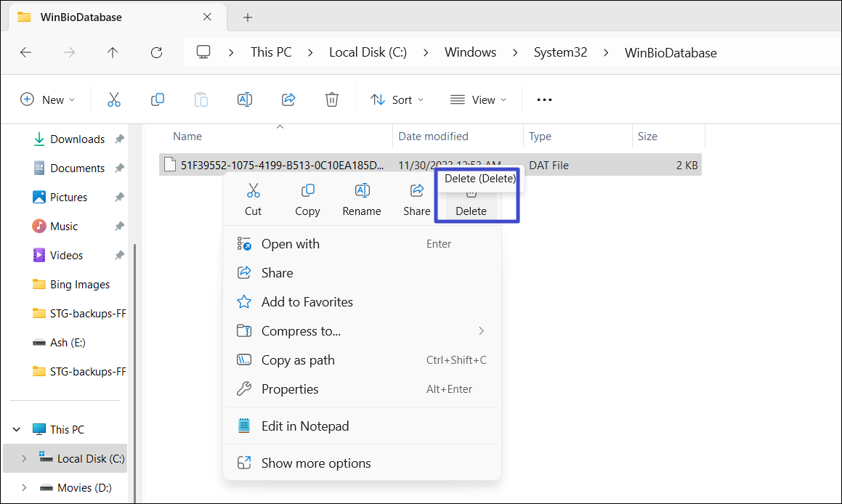
Task: Choose Show more options
Action: tap(316, 463)
